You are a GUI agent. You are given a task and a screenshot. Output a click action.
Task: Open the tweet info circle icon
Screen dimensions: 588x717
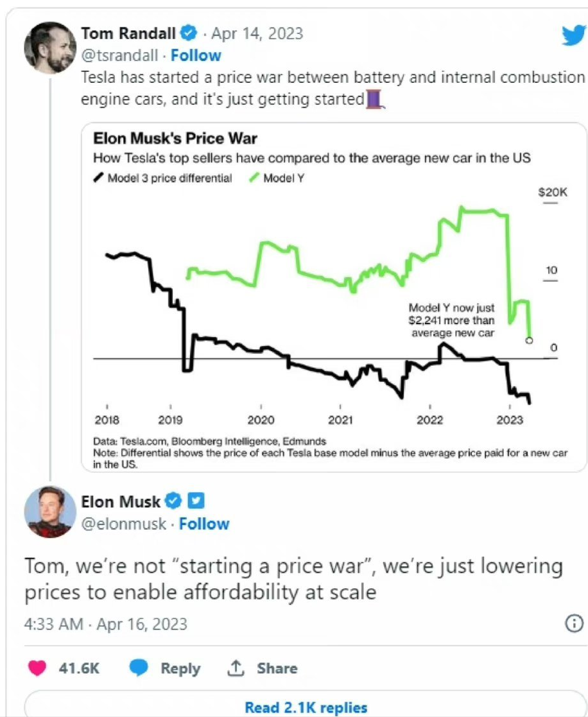(x=574, y=623)
